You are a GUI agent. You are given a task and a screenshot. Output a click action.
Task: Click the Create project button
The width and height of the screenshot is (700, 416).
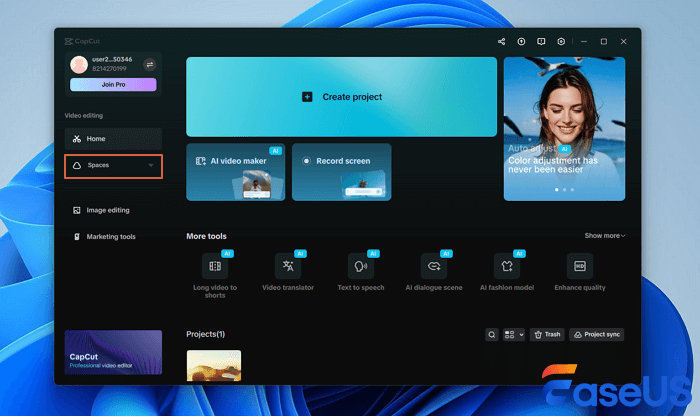point(341,97)
